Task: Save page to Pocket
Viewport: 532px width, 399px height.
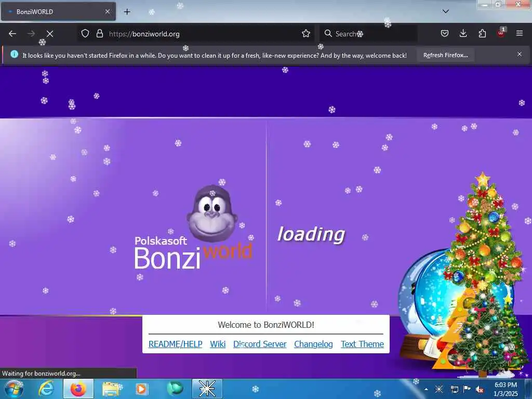Action: (x=445, y=34)
